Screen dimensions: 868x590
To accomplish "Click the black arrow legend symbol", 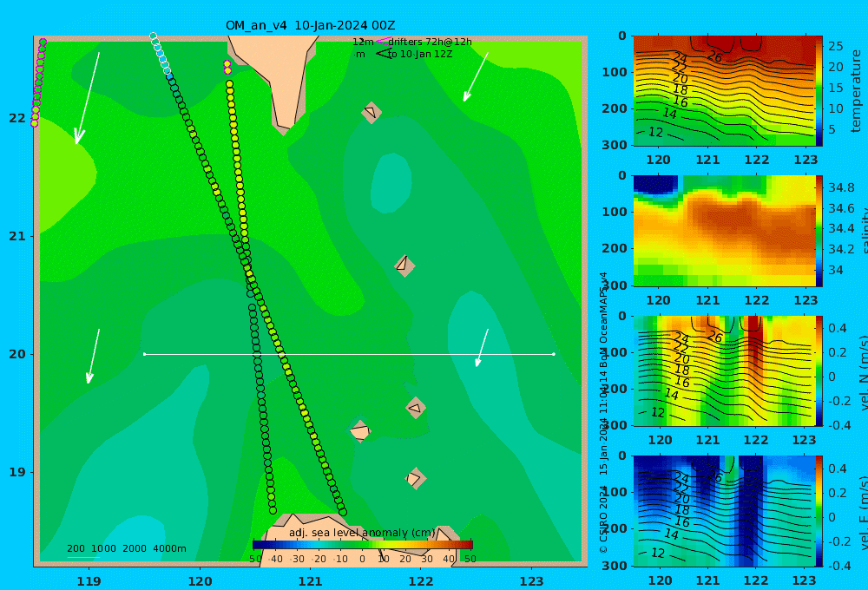I will [384, 54].
